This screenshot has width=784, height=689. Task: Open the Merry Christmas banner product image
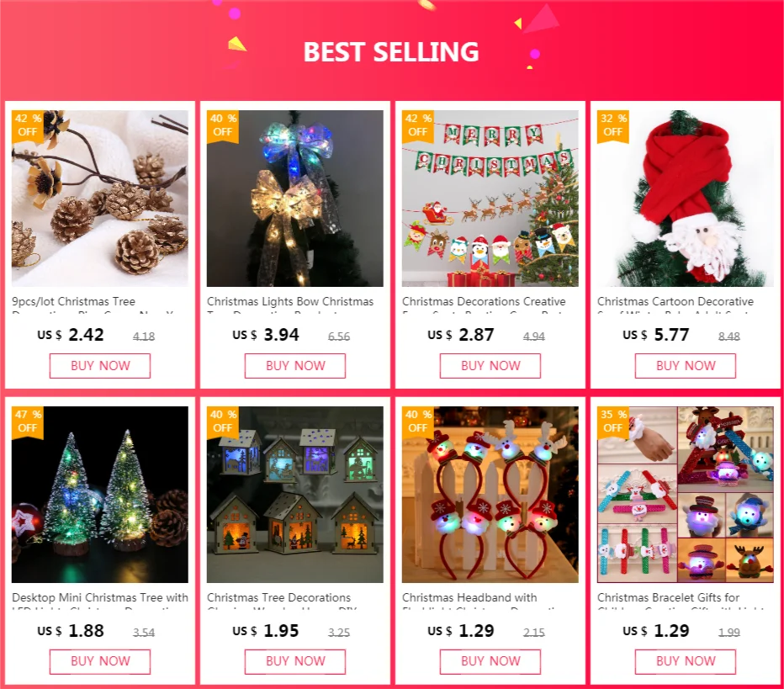point(490,199)
